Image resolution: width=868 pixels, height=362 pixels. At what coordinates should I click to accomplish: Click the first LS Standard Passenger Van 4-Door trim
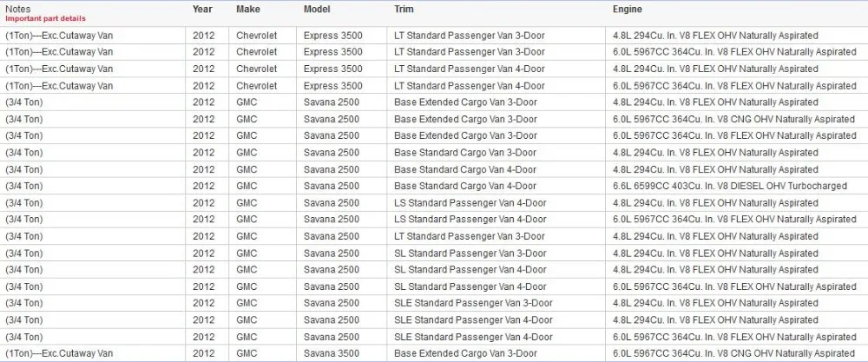(470, 203)
